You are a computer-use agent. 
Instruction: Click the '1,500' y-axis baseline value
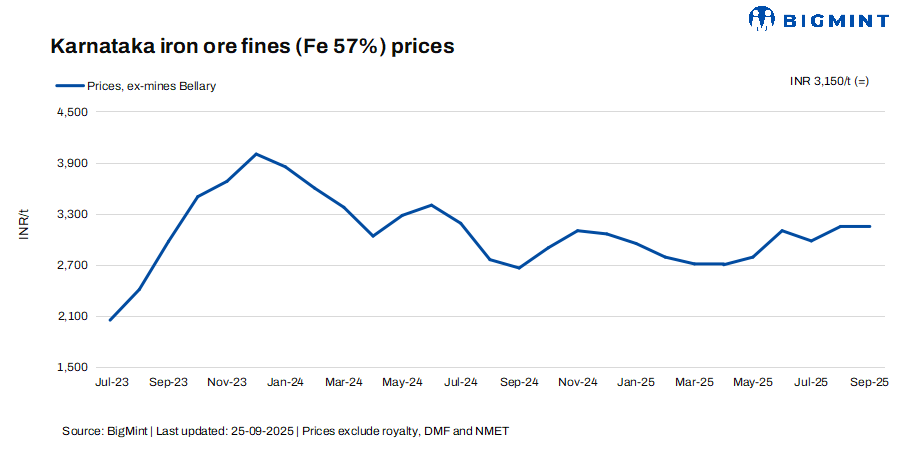(75, 368)
